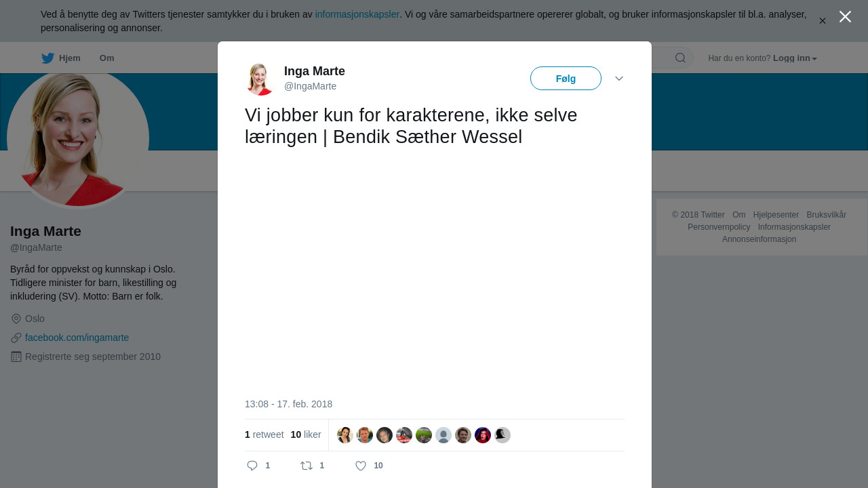Click the first liker's avatar thumbnail
The image size is (868, 488).
click(x=345, y=435)
